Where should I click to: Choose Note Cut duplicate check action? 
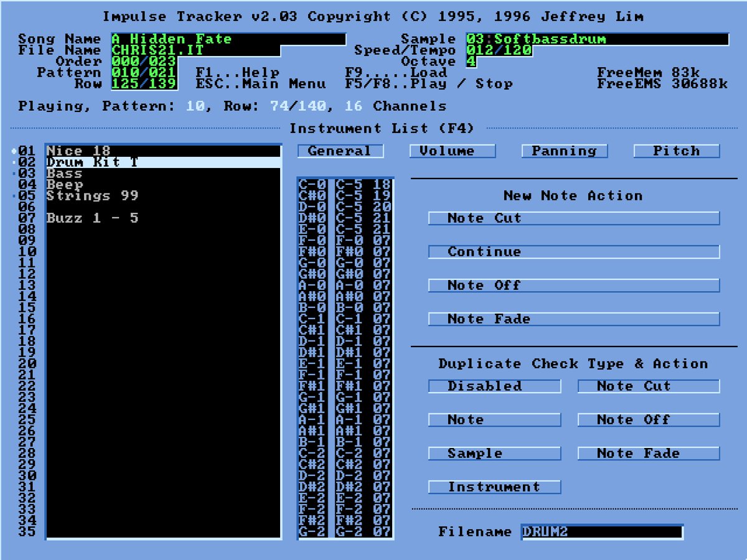click(x=649, y=386)
